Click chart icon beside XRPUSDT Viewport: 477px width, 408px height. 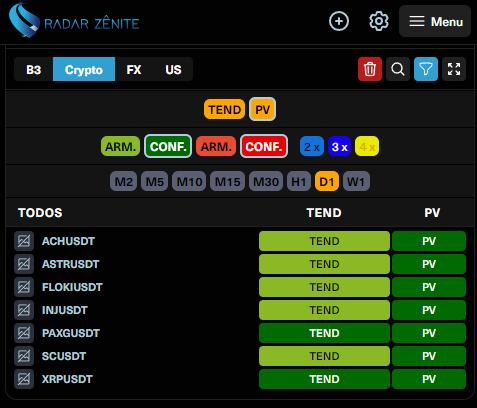pos(24,379)
